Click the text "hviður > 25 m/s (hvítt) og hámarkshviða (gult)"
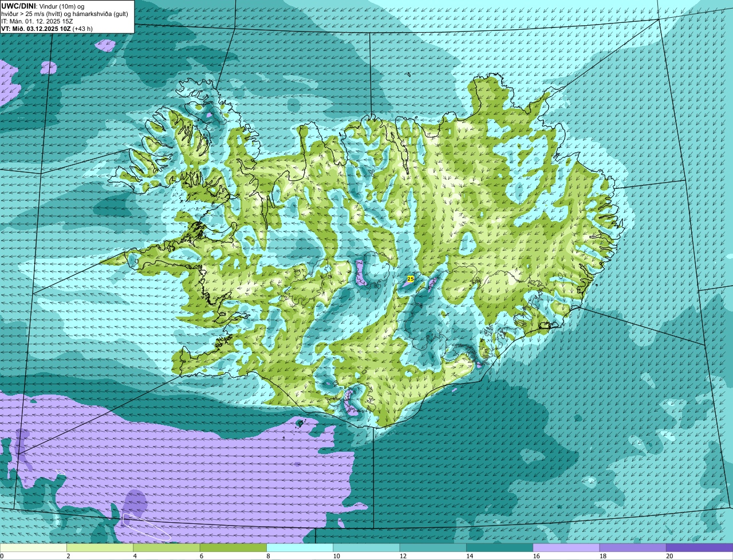 66,13
